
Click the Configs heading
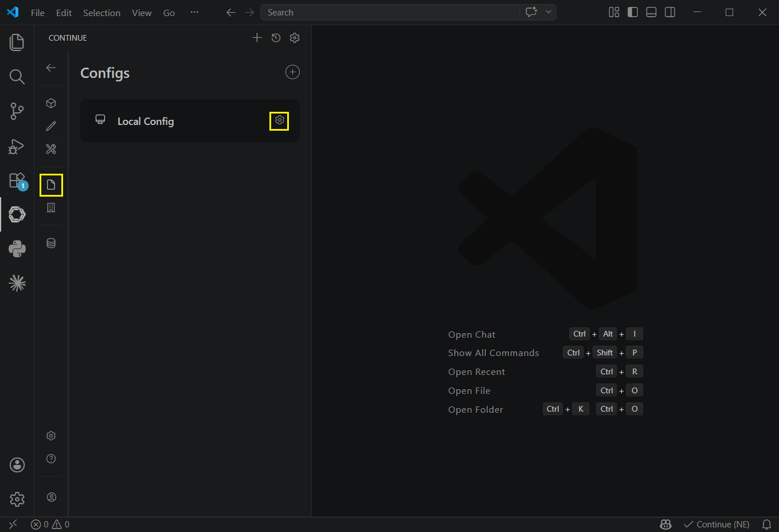coord(105,73)
